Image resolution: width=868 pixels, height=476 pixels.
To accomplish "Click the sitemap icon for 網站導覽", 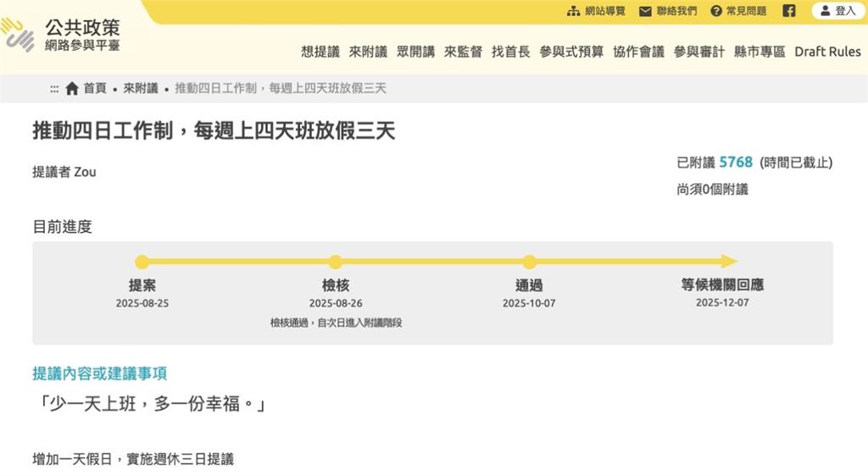I will point(574,11).
